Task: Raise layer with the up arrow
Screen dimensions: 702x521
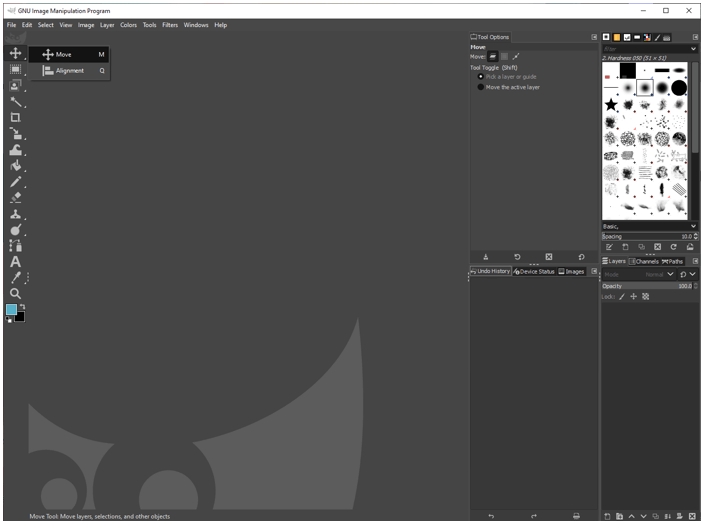Action: [x=631, y=516]
